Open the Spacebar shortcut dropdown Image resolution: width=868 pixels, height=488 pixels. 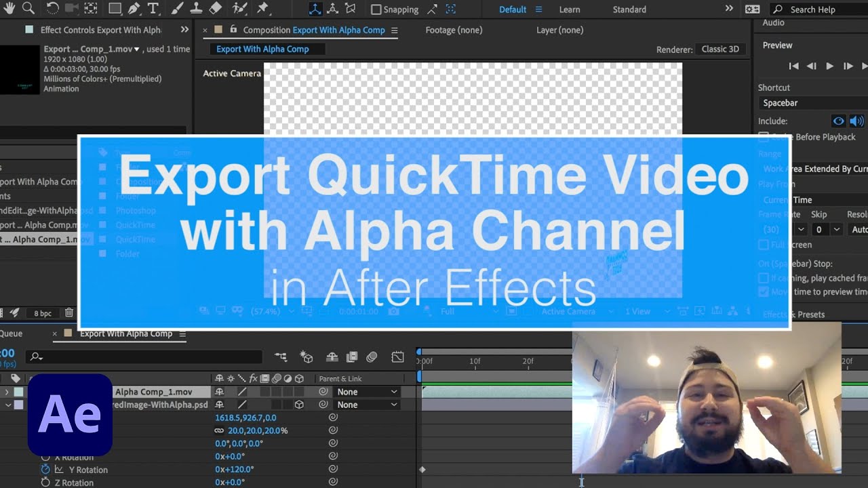(x=814, y=103)
